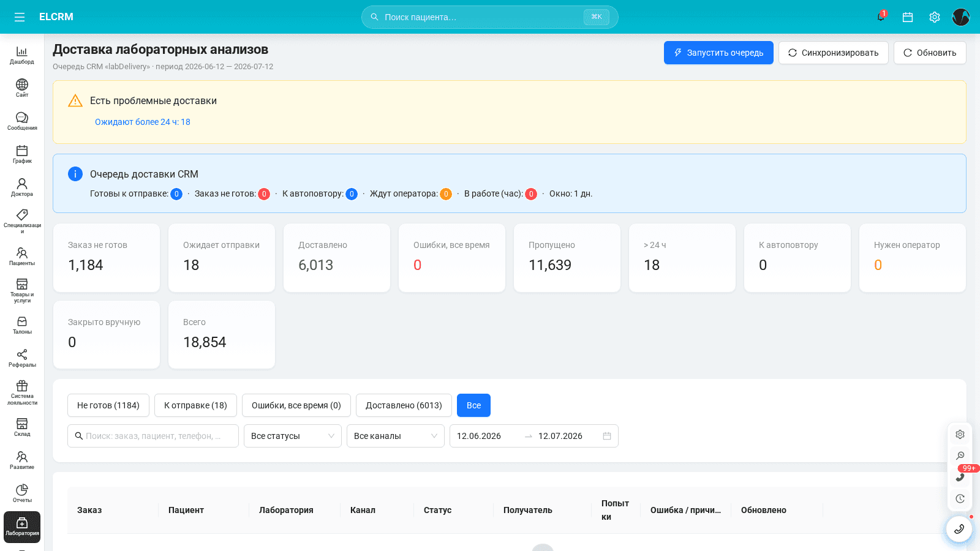Image resolution: width=980 pixels, height=551 pixels.
Task: Open history clock in floating panel
Action: pyautogui.click(x=960, y=498)
